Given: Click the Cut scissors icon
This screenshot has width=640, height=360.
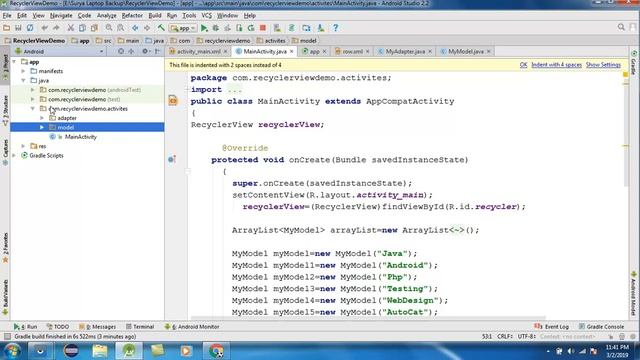Looking at the screenshot, I should tap(71, 28).
